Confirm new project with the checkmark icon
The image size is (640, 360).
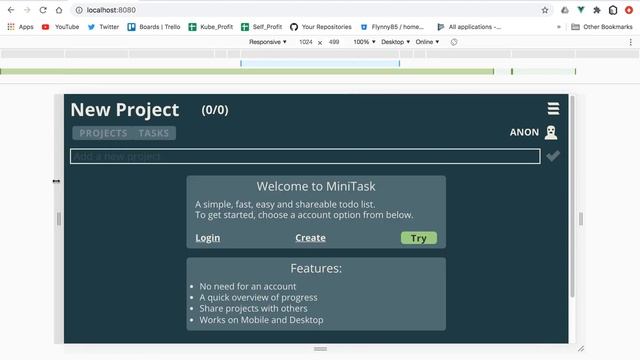click(553, 156)
